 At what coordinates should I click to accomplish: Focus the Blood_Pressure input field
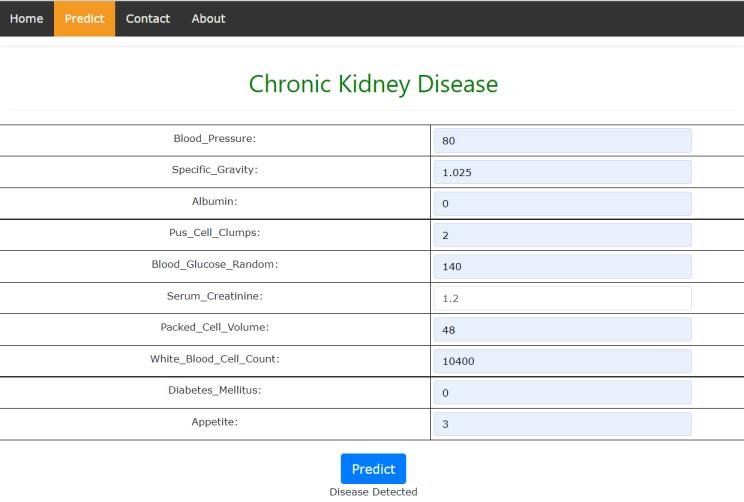(x=562, y=141)
